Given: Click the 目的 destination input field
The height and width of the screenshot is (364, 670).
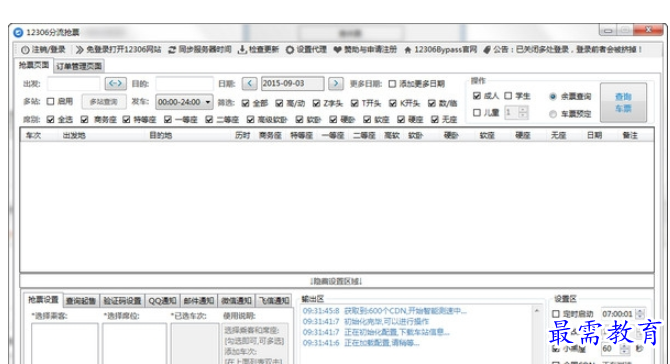Looking at the screenshot, I should pyautogui.click(x=185, y=83).
